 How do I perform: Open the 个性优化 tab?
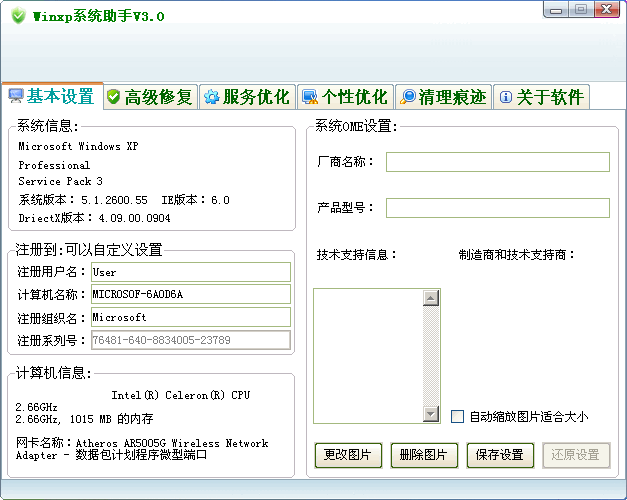pos(346,97)
